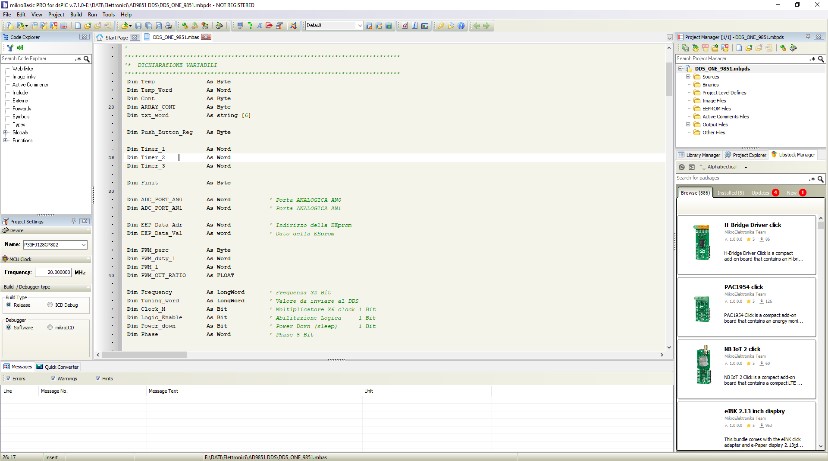Click the NB IoT 2 click board thumbnail

(702, 365)
